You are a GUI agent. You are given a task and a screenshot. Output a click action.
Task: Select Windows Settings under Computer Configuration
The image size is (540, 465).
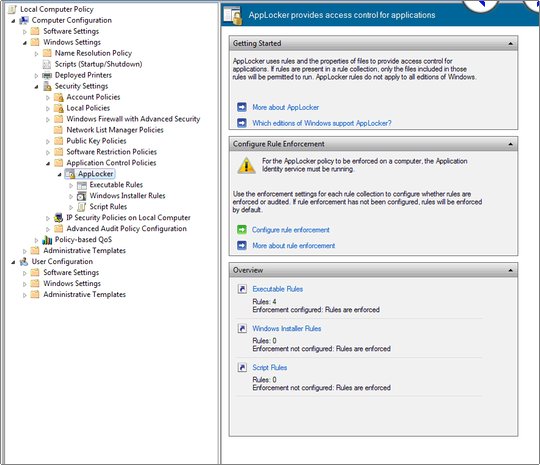tap(72, 42)
